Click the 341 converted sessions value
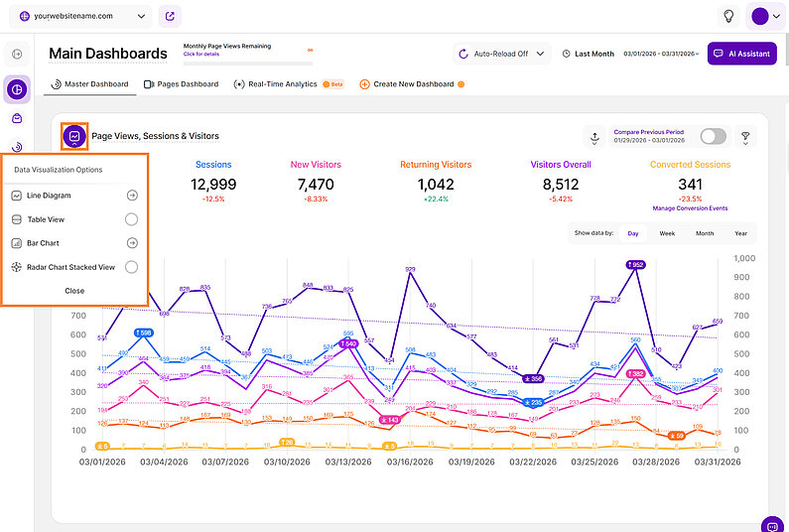Image resolution: width=789 pixels, height=532 pixels. pyautogui.click(x=690, y=185)
